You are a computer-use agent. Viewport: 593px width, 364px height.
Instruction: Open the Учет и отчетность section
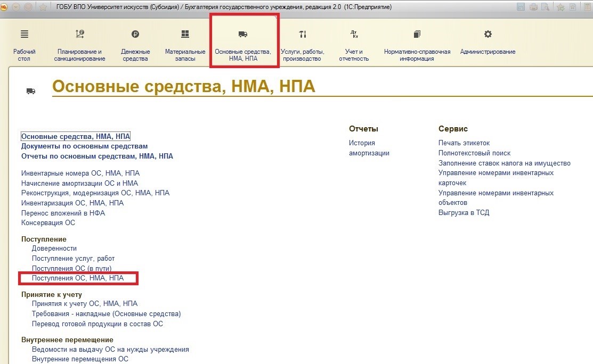pos(354,45)
